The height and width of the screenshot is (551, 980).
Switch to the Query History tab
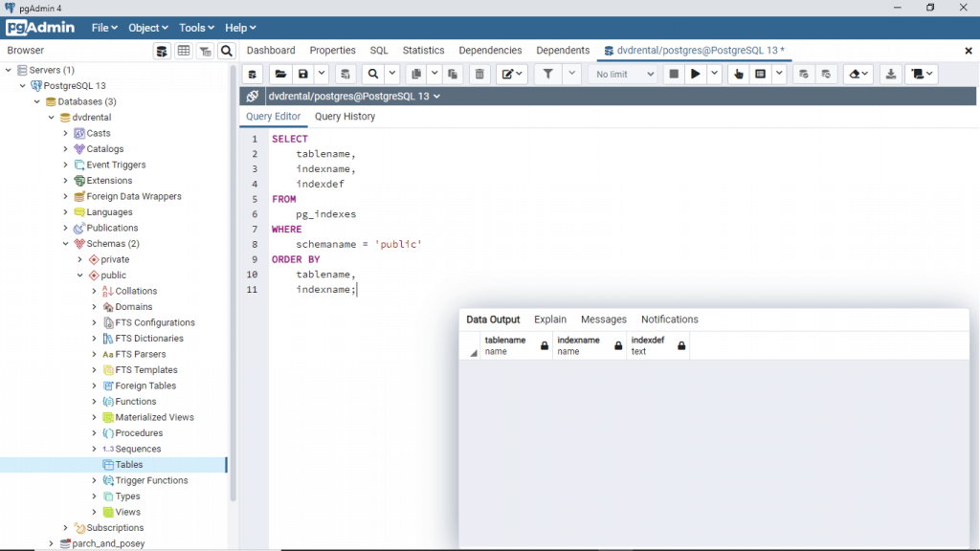(345, 117)
